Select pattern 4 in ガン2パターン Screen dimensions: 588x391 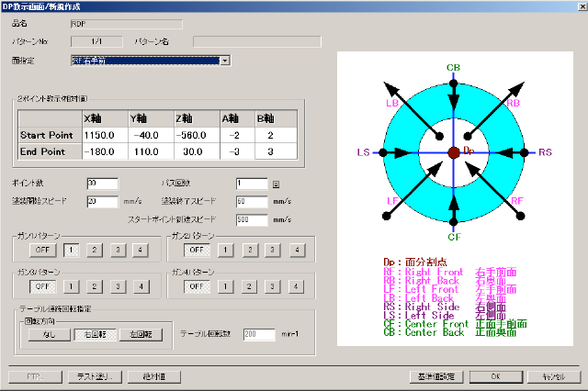coord(297,250)
